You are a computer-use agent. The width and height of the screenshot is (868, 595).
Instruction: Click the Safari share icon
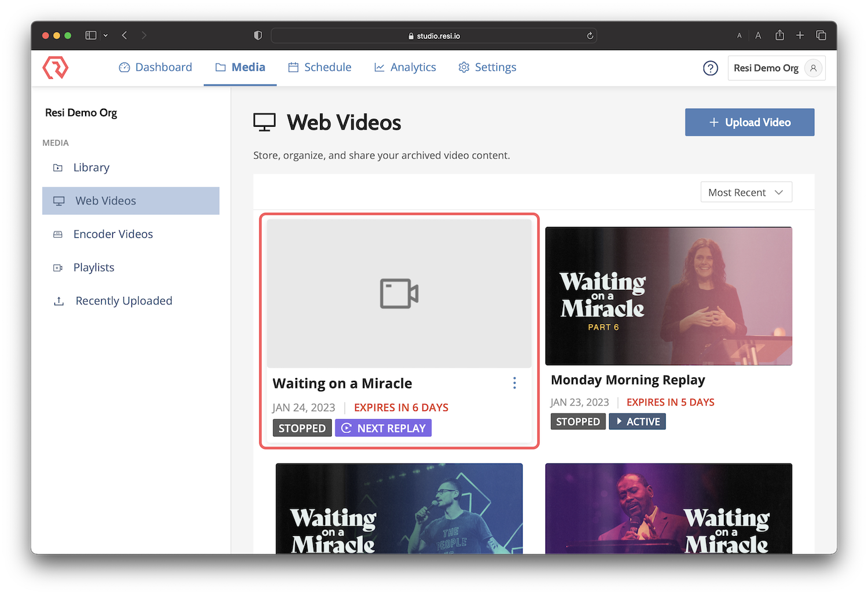pyautogui.click(x=779, y=35)
